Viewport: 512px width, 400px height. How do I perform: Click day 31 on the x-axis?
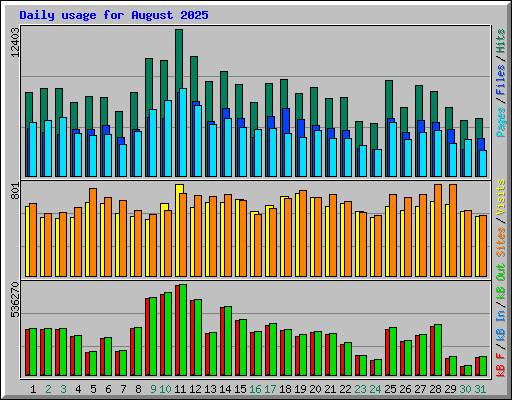click(480, 389)
